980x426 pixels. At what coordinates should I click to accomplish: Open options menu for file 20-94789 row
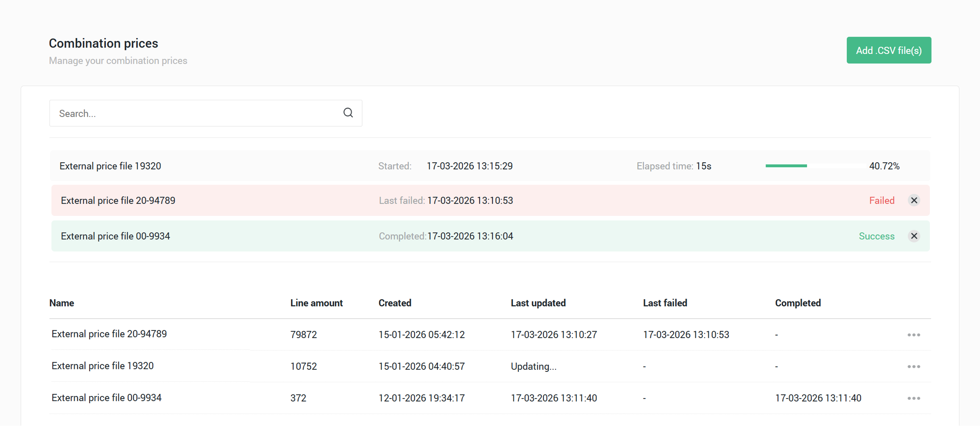[x=914, y=335]
